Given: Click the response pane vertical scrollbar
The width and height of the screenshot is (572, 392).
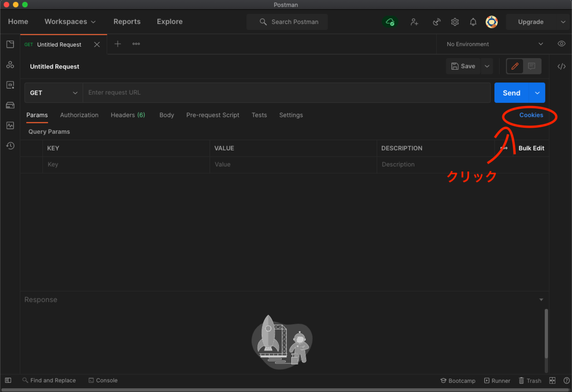Looking at the screenshot, I should click(x=546, y=334).
